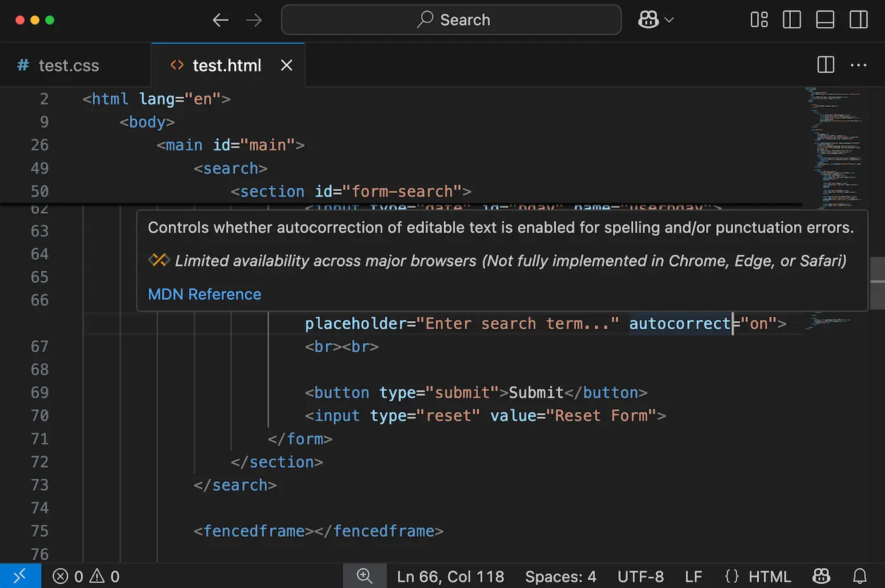The height and width of the screenshot is (588, 885).
Task: View errors and warnings count indicator
Action: click(x=85, y=576)
